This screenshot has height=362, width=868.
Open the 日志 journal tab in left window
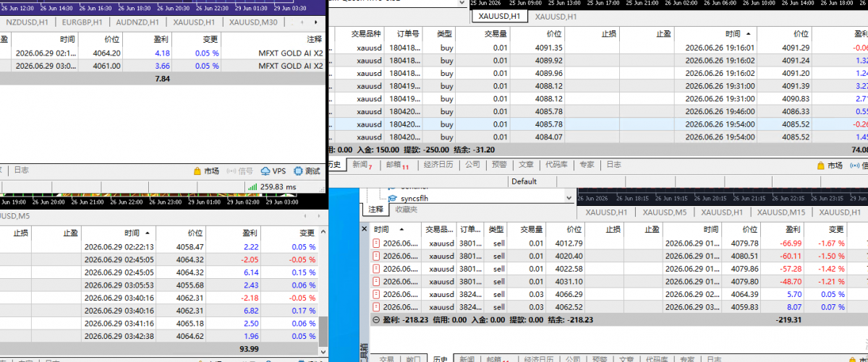click(x=22, y=171)
